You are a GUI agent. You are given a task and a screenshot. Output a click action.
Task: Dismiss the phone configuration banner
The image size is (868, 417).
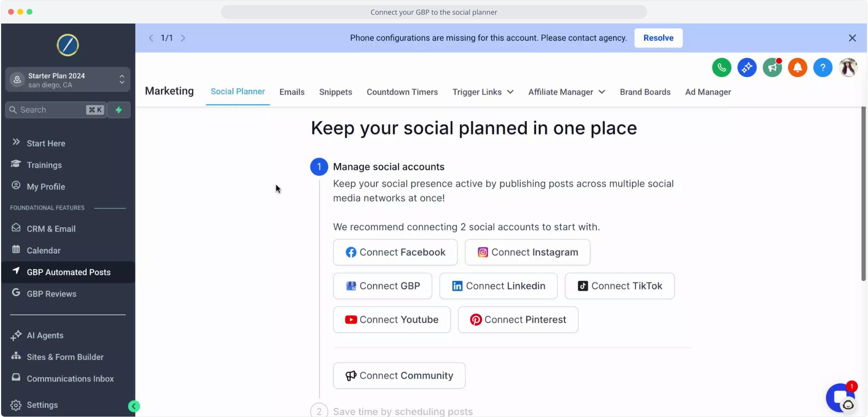click(x=853, y=38)
